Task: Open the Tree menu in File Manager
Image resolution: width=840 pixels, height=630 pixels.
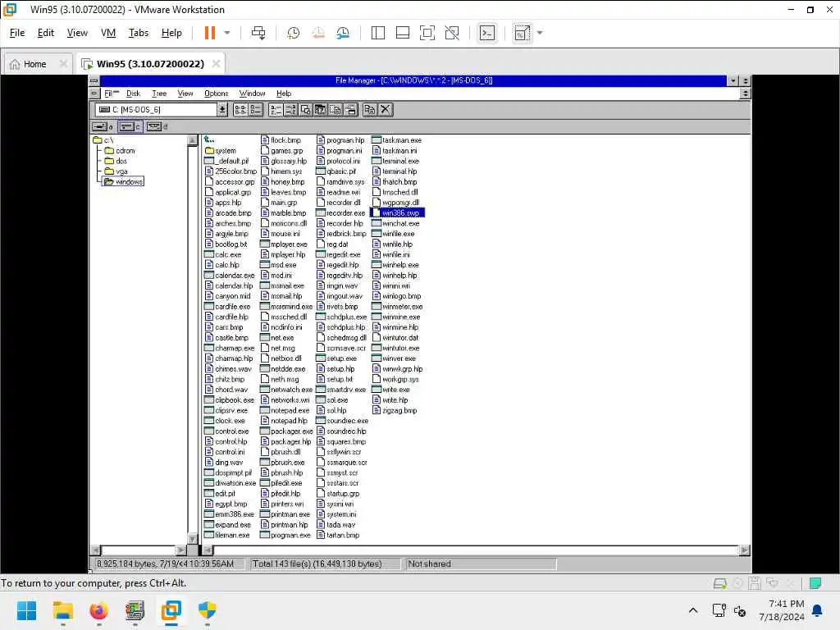Action: tap(159, 94)
